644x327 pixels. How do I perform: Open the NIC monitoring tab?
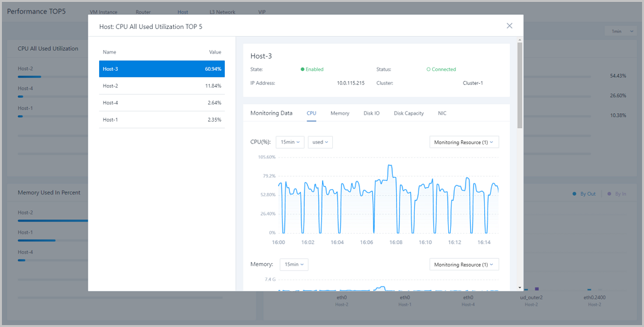tap(442, 113)
